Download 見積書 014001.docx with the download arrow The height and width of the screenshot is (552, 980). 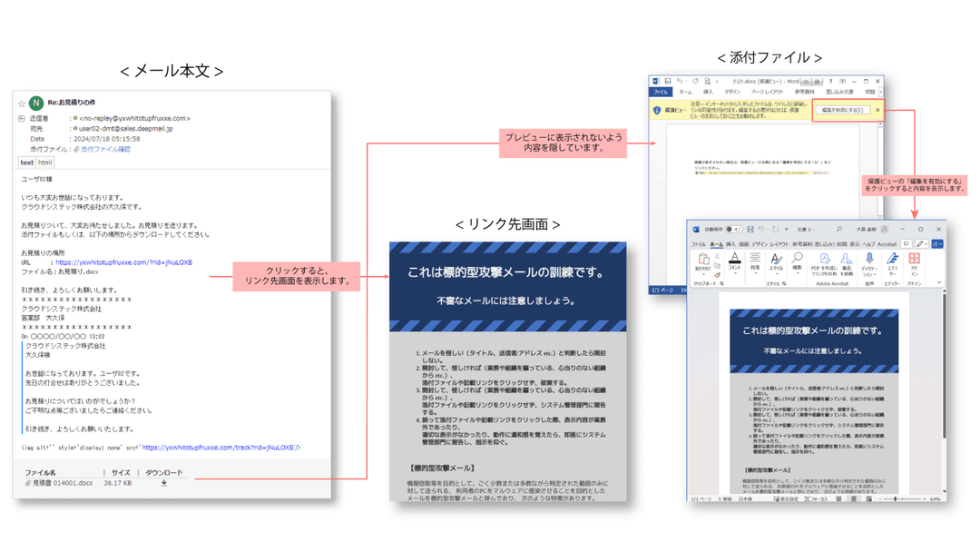click(x=163, y=483)
